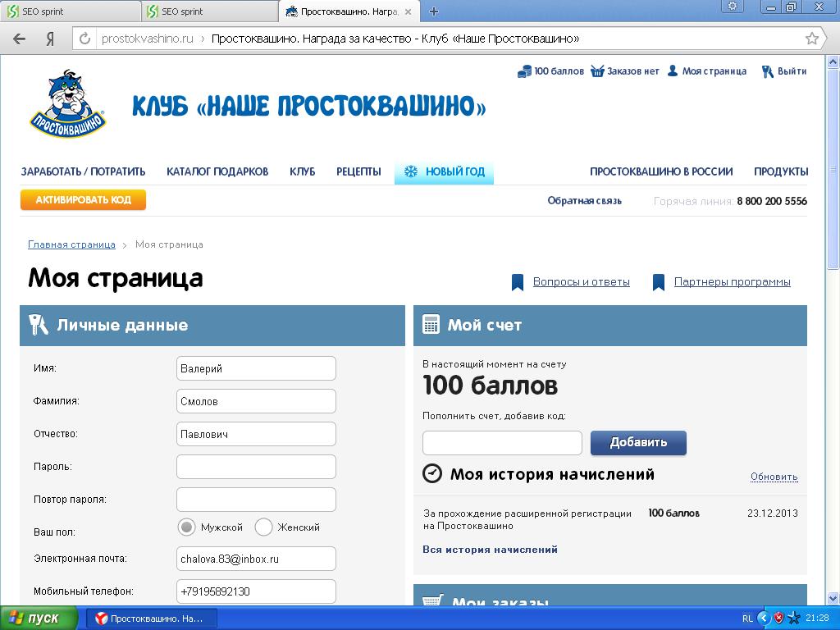Viewport: 840px width, 630px height.
Task: Click into the Фамилия input field
Action: pyautogui.click(x=256, y=401)
